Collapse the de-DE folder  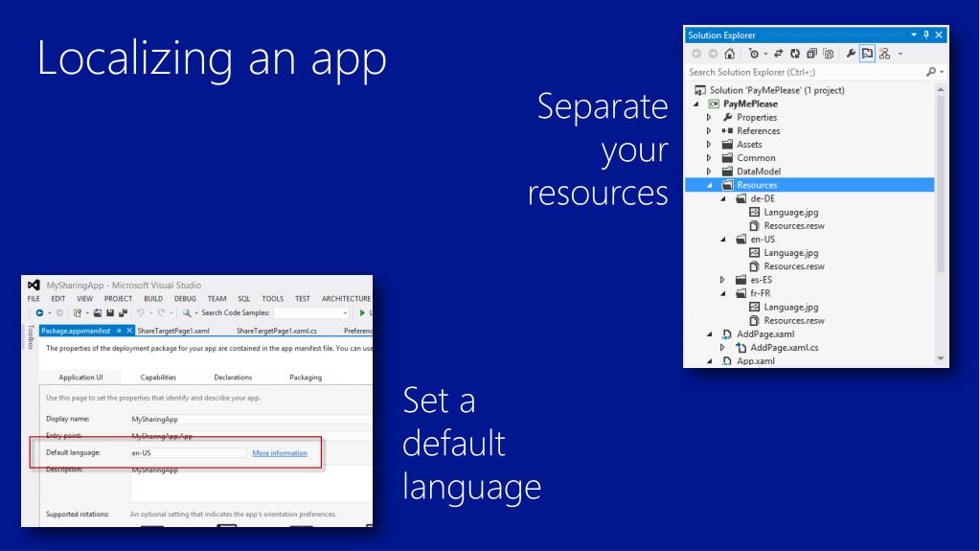click(x=723, y=199)
